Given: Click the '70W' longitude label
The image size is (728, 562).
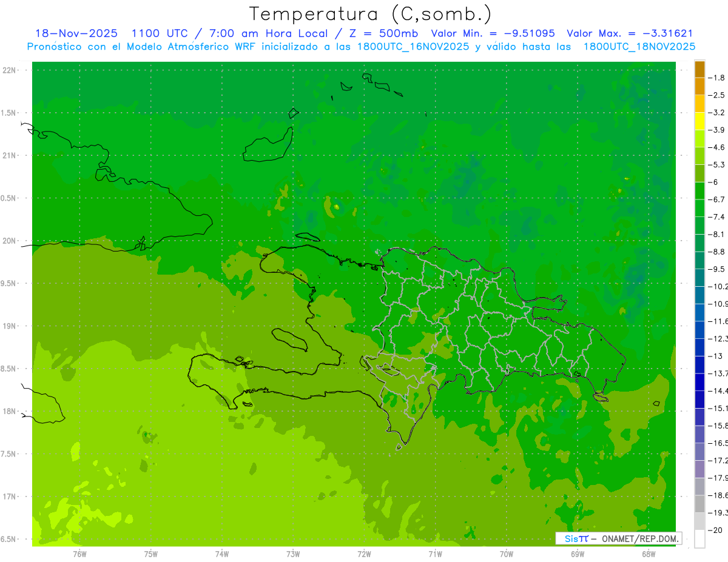Looking at the screenshot, I should [x=507, y=554].
